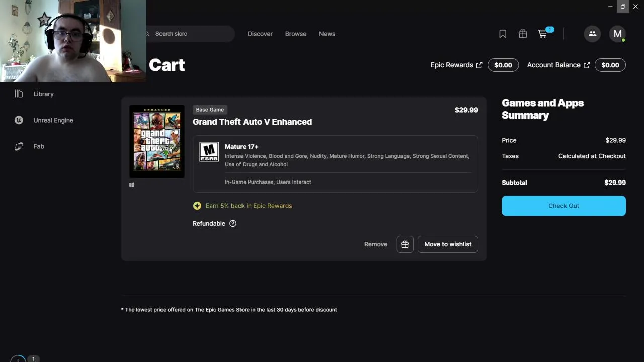Open the Grand Theft Auto V cover thumbnail
The height and width of the screenshot is (362, 644).
coord(157,141)
